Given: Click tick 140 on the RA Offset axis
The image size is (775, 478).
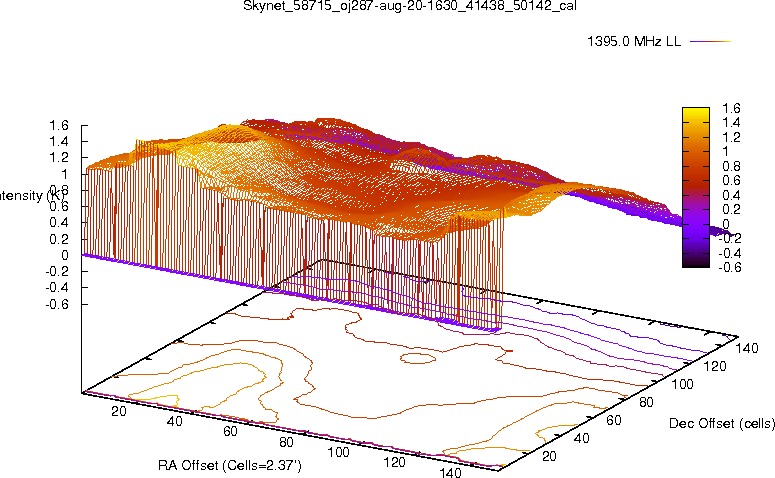Looking at the screenshot, I should (x=450, y=473).
